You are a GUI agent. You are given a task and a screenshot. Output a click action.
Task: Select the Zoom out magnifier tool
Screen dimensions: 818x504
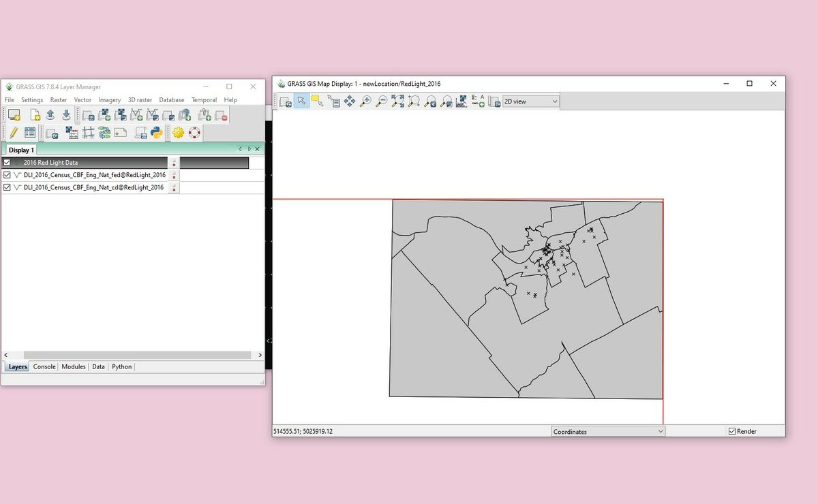pyautogui.click(x=382, y=101)
